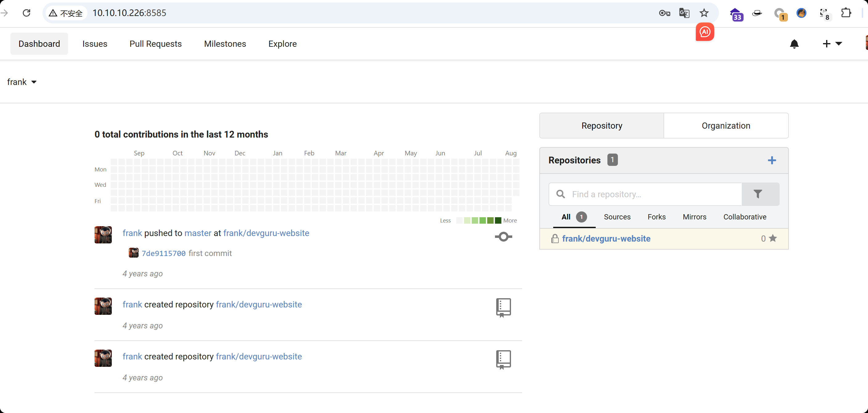Click the darkest green heatmap legend swatch
Image resolution: width=868 pixels, height=413 pixels.
click(498, 220)
